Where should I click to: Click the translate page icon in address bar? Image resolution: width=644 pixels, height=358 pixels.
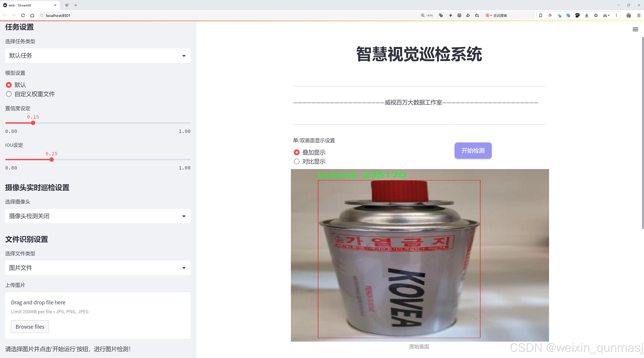pos(441,16)
